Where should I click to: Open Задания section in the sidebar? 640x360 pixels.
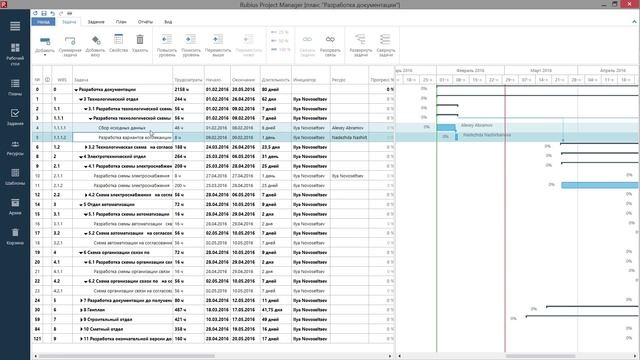point(15,117)
